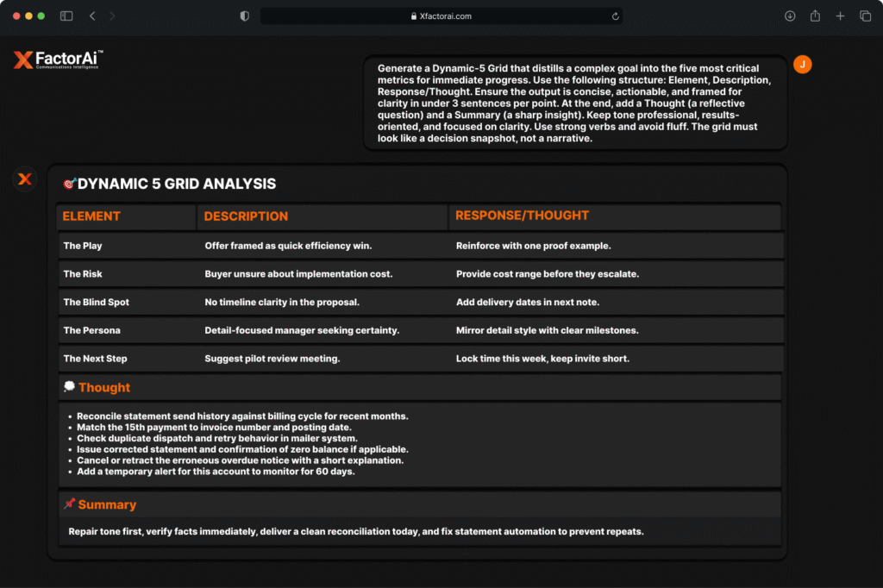Click the forward navigation arrow
The image size is (883, 588).
(x=112, y=16)
